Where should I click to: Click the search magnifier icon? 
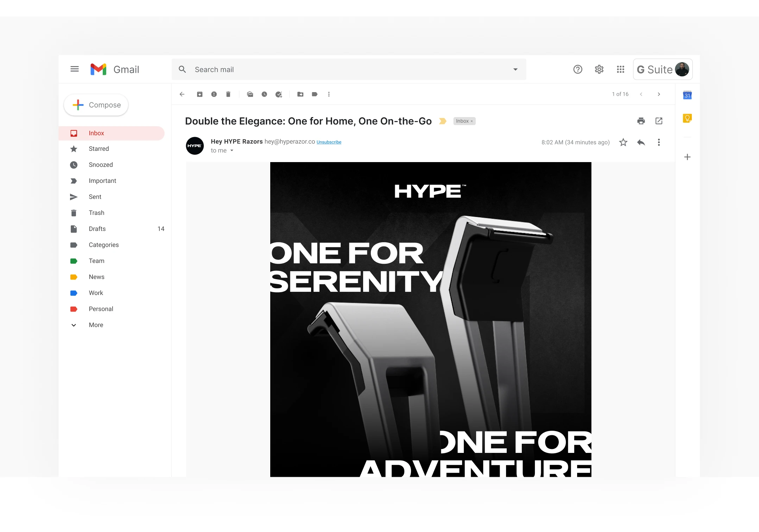point(182,69)
